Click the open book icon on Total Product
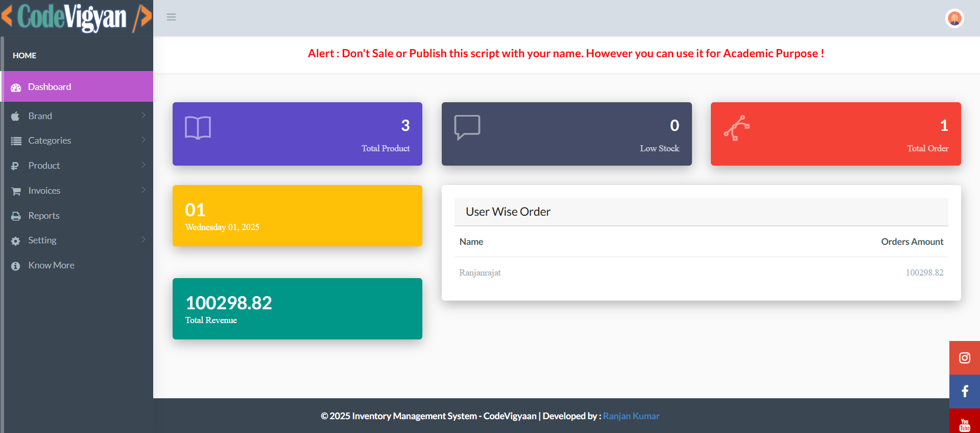980x433 pixels. (198, 127)
